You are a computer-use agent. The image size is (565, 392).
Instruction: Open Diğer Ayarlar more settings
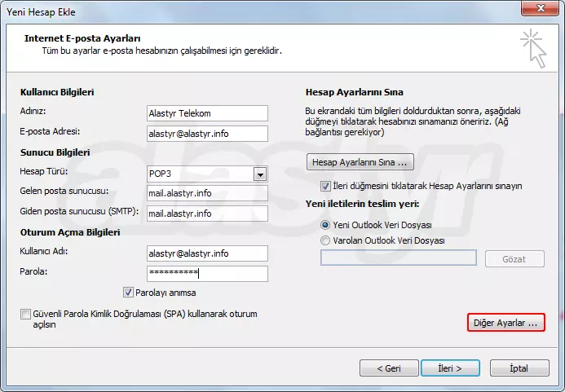coord(506,323)
